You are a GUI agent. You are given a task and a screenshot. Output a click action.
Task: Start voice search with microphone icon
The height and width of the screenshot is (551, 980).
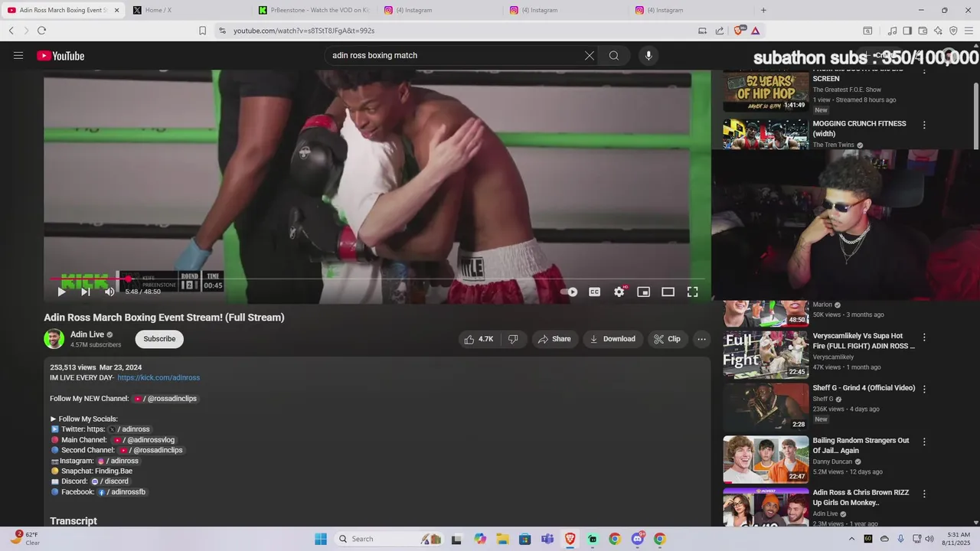tap(648, 55)
